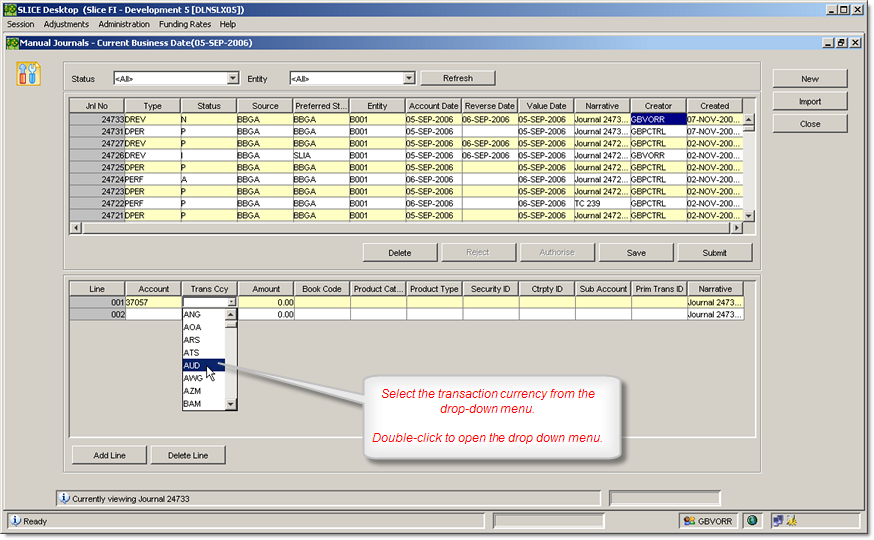Click the Refresh button
This screenshot has width=874, height=540.
(x=457, y=78)
